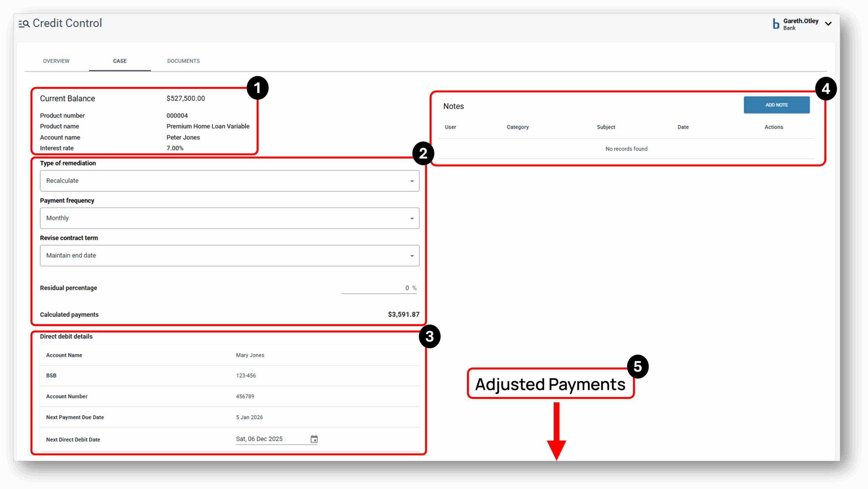Switch to the Documents tab
868x489 pixels.
[183, 61]
